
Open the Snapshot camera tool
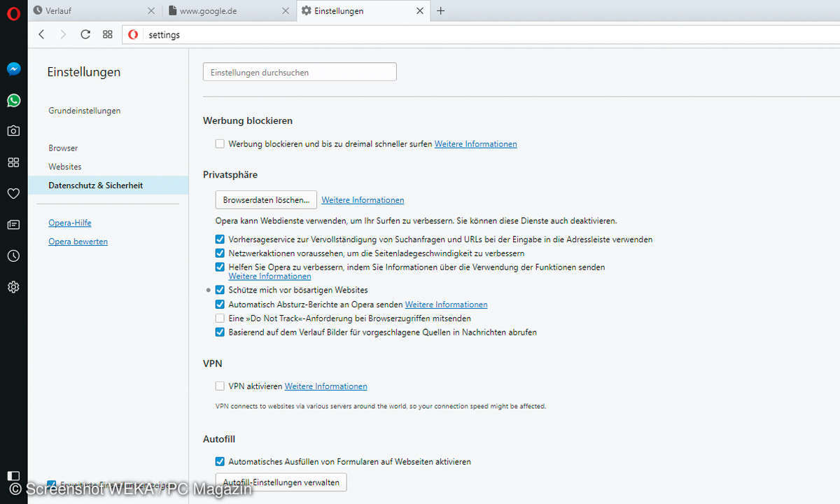click(x=13, y=131)
